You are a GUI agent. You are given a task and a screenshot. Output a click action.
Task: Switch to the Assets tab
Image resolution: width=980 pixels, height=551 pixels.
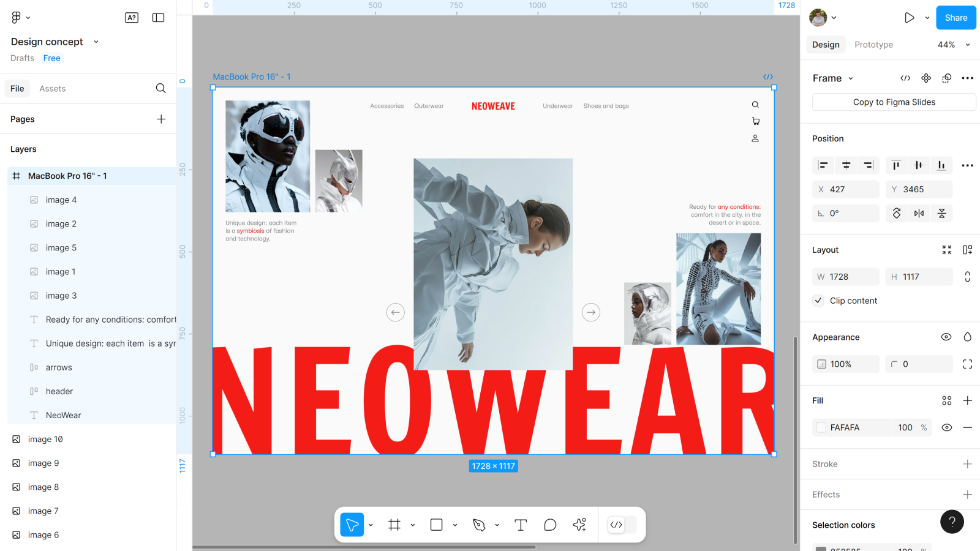pyautogui.click(x=52, y=89)
